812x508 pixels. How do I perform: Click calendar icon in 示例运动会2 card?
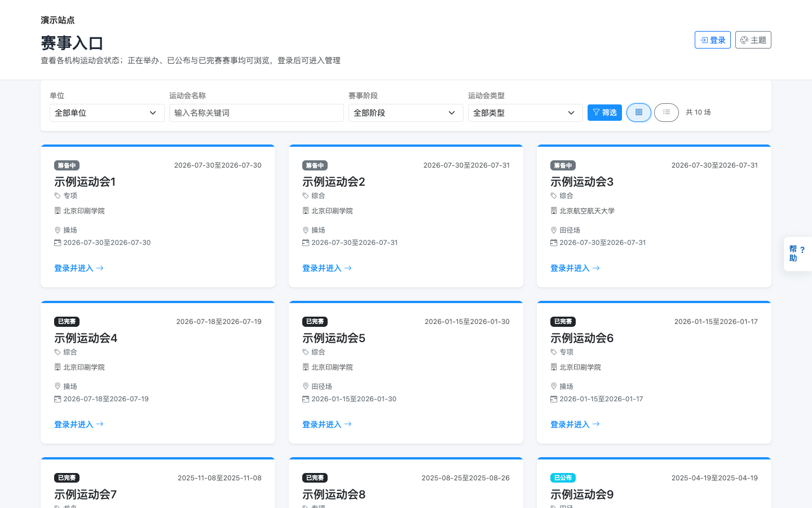306,243
